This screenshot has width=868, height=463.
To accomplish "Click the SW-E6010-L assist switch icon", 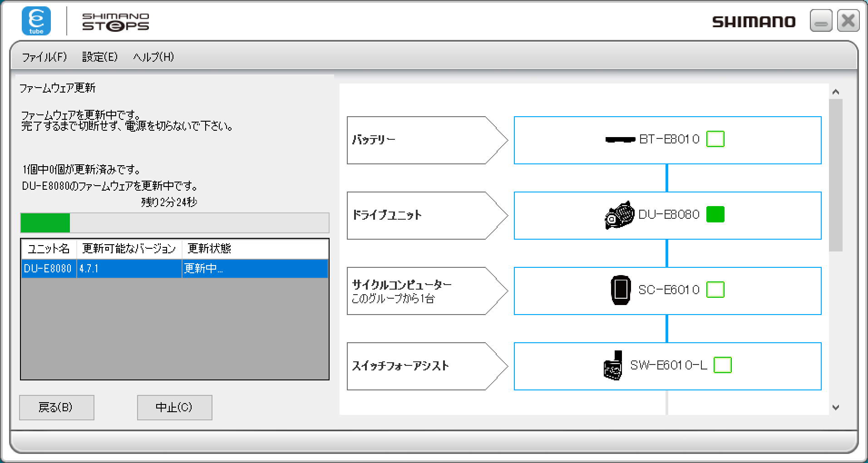I will click(x=613, y=365).
